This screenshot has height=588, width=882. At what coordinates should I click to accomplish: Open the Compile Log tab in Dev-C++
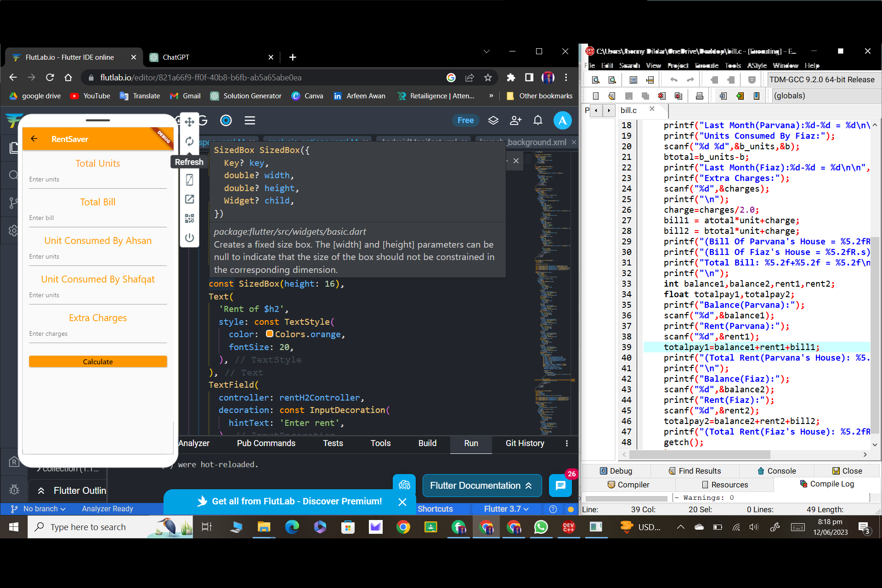click(x=827, y=484)
